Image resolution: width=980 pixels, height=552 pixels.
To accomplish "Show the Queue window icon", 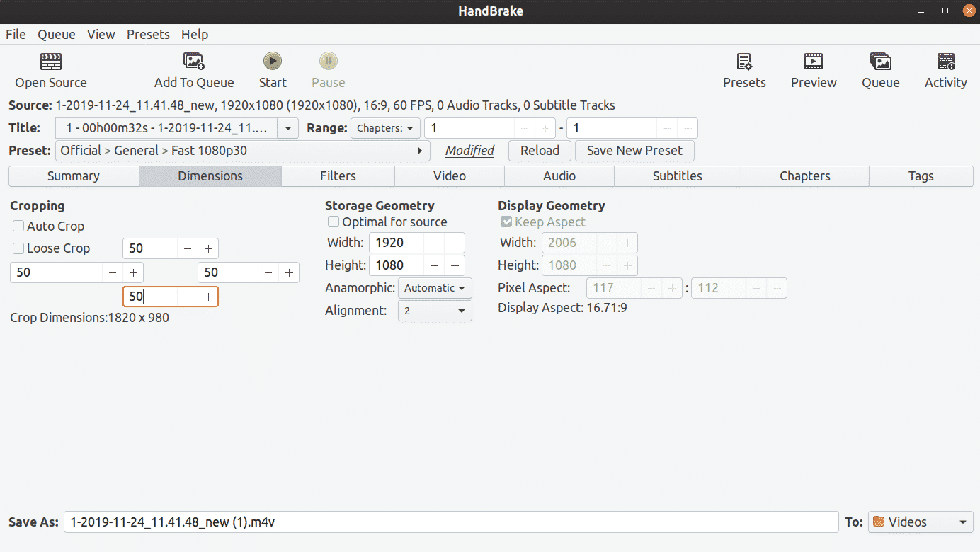I will [x=881, y=62].
